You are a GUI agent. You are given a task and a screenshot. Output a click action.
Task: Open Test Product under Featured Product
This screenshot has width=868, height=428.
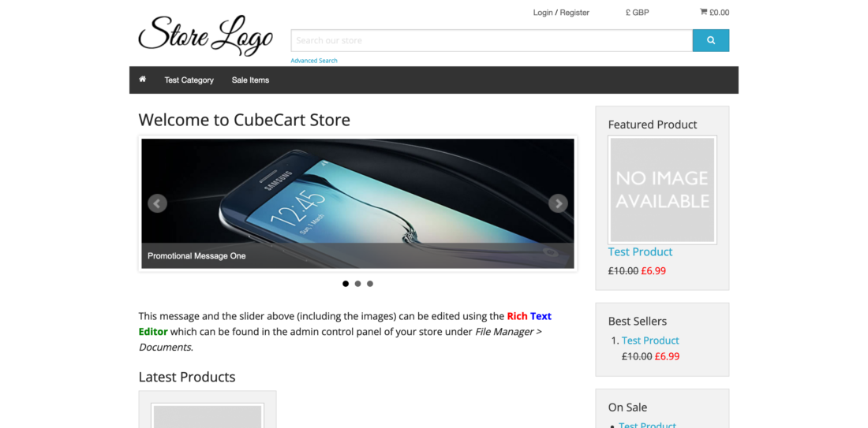(640, 251)
